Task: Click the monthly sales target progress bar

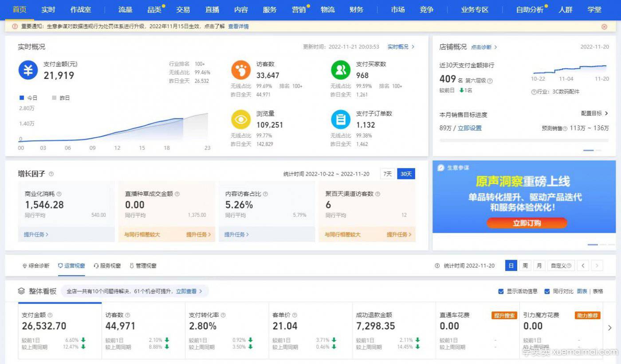Action: click(524, 140)
